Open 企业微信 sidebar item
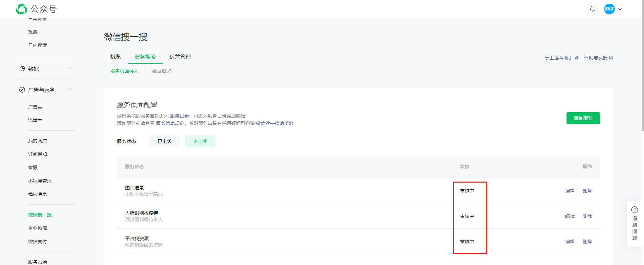This screenshot has width=644, height=265. (38, 228)
